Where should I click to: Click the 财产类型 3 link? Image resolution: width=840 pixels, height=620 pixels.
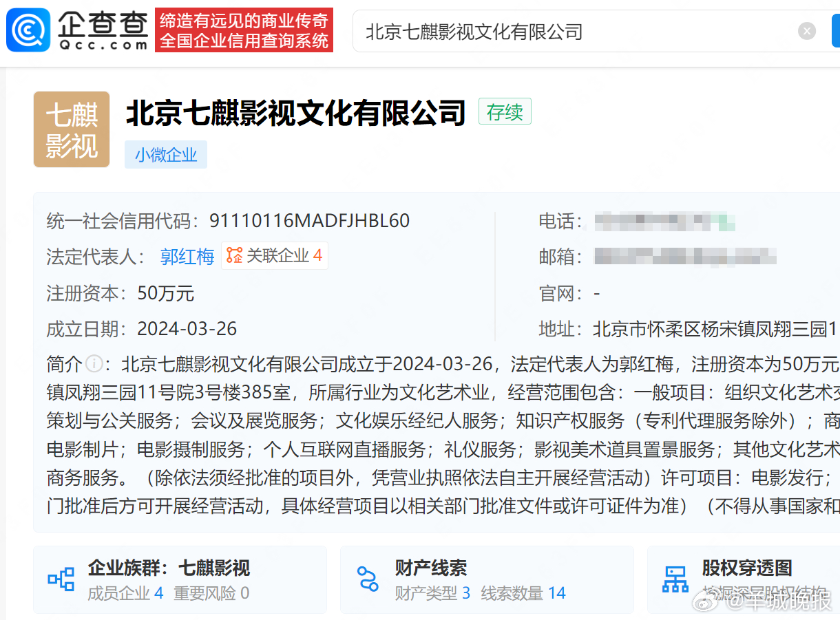tap(432, 593)
